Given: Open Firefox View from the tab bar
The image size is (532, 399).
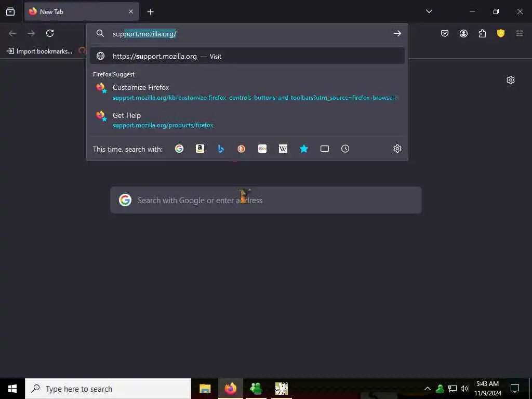Looking at the screenshot, I should tap(10, 11).
